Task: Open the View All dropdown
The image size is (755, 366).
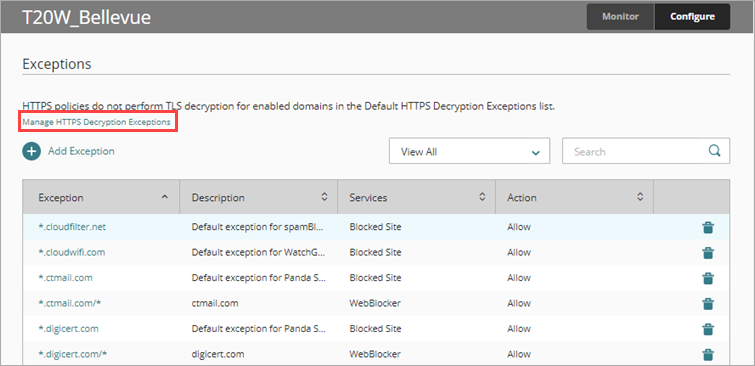Action: [469, 151]
